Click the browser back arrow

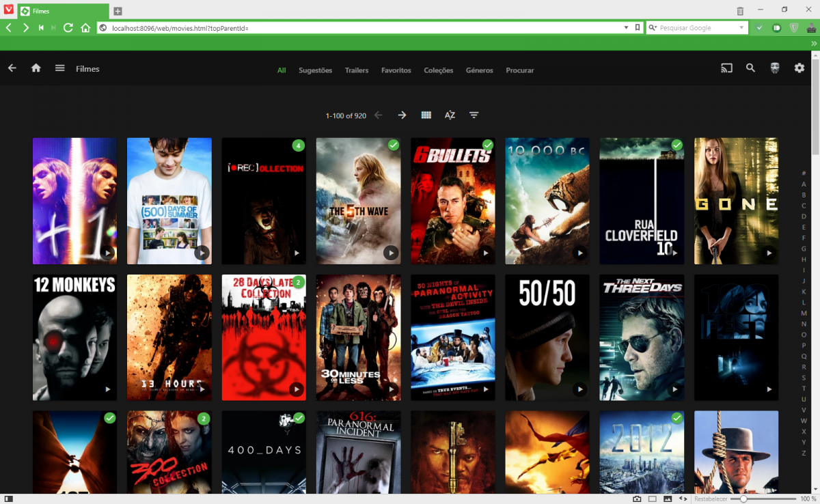(8, 28)
